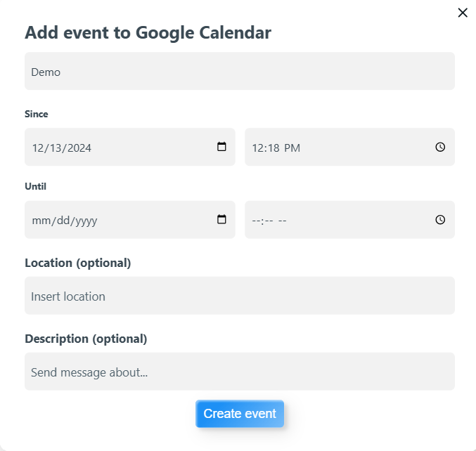Open the Since date calendar picker icon
The image size is (476, 451).
(221, 147)
